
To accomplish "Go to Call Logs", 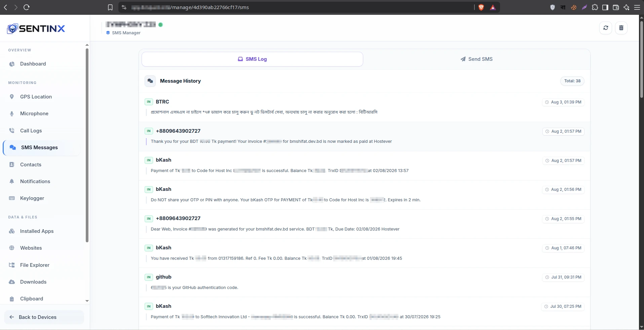I will click(x=31, y=131).
